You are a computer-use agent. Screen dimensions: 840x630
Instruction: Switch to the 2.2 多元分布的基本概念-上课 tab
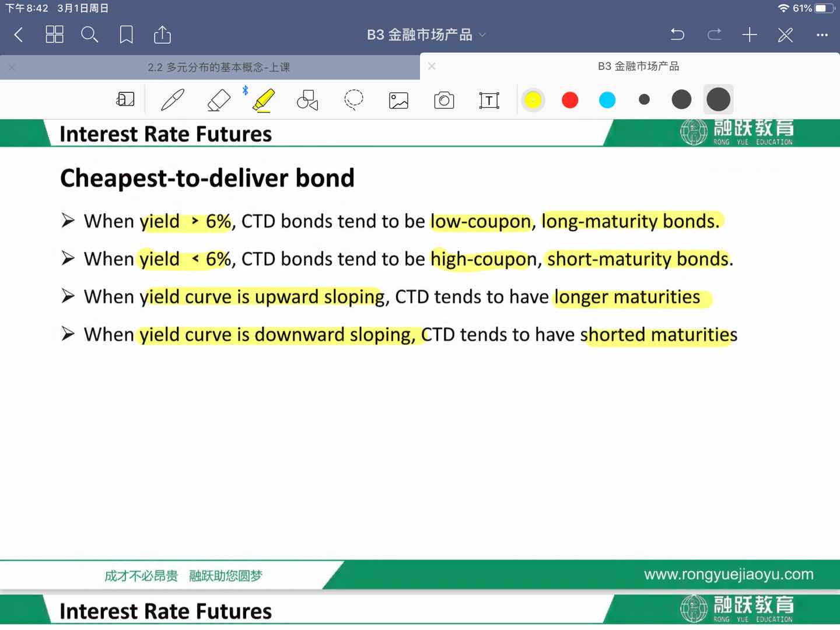click(218, 67)
